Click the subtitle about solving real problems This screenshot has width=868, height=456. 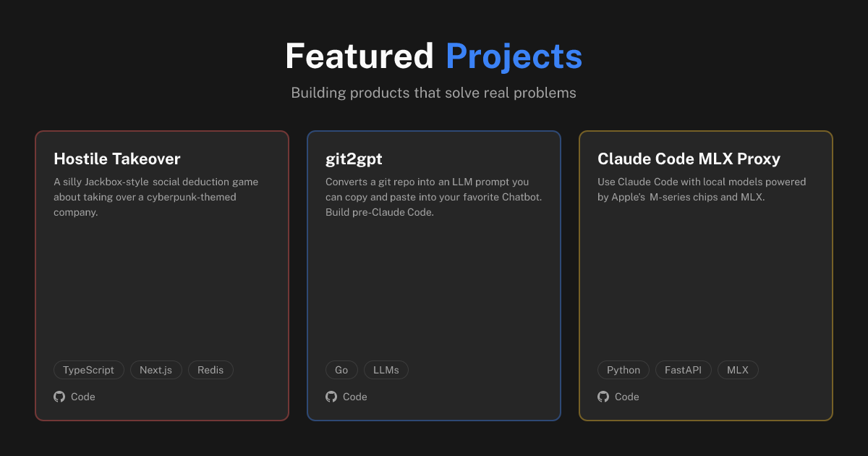(434, 93)
